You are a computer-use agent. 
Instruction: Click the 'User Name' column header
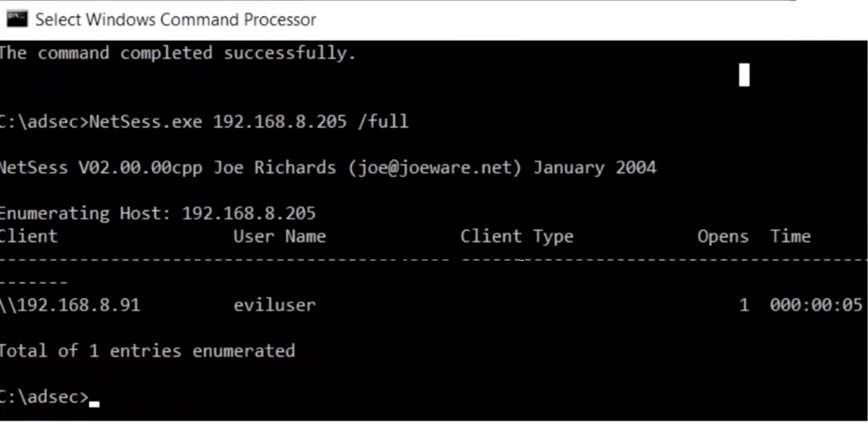click(x=279, y=236)
